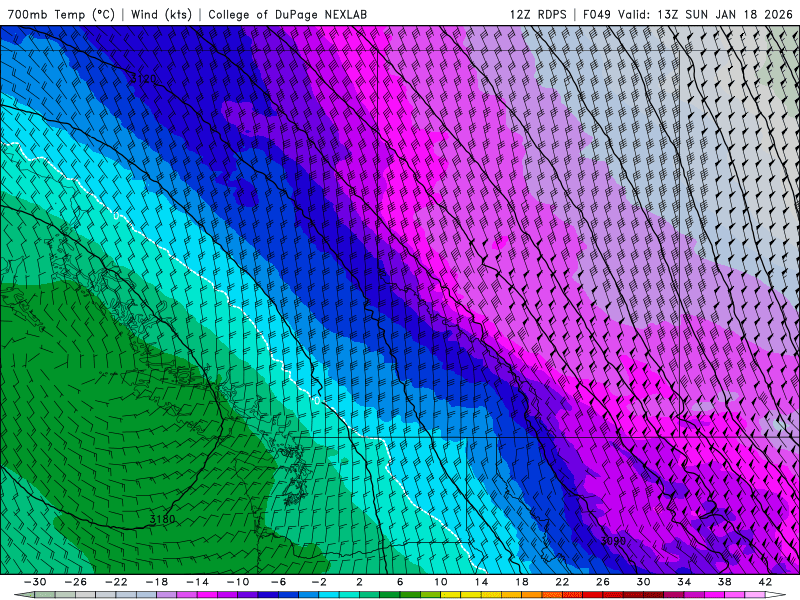Click the '700mb Temp (°C)' title text
Image resolution: width=800 pixels, height=600 pixels.
click(61, 14)
